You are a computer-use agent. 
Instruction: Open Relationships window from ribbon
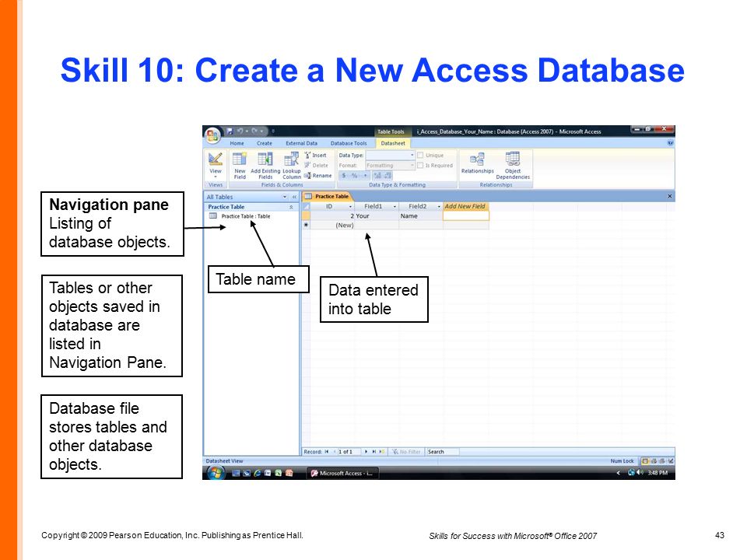click(x=477, y=163)
